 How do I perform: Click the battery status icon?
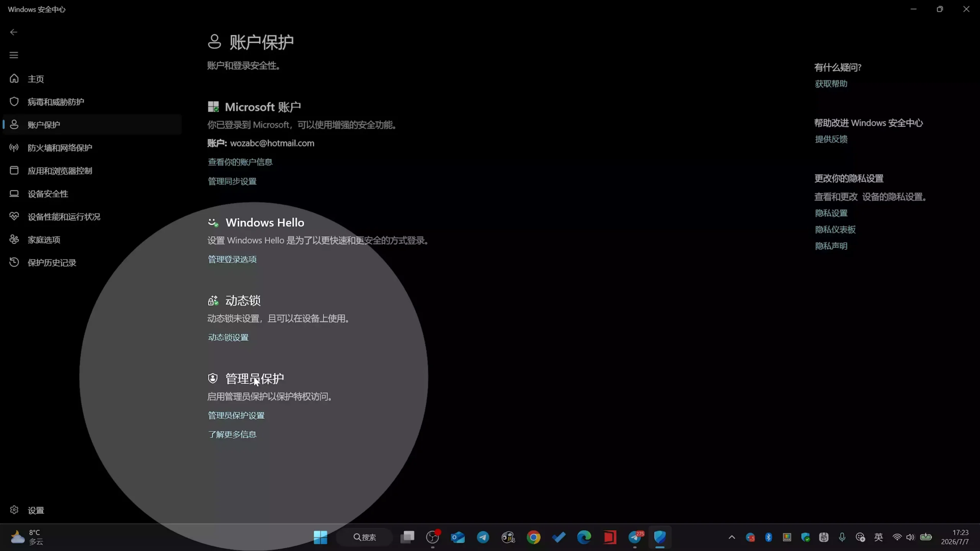click(926, 537)
